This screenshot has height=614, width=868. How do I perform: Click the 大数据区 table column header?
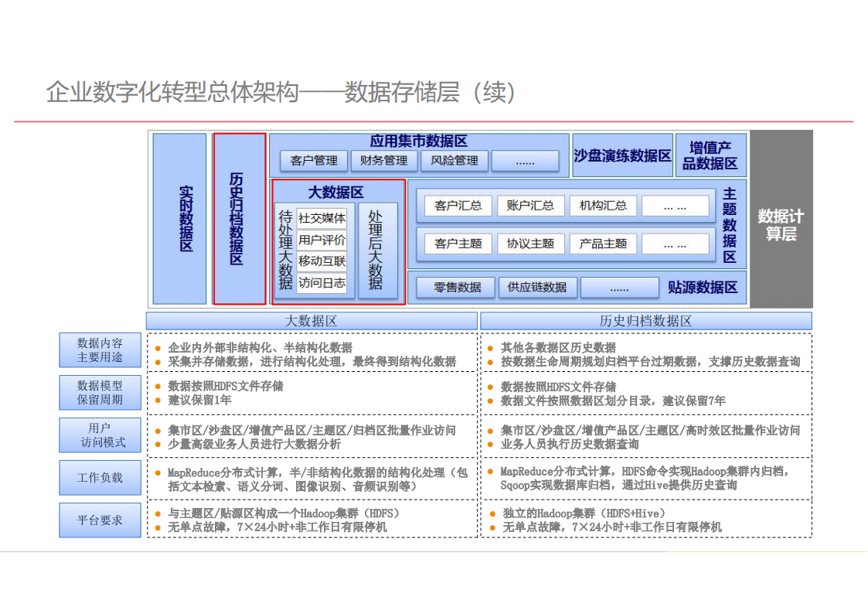tap(311, 321)
